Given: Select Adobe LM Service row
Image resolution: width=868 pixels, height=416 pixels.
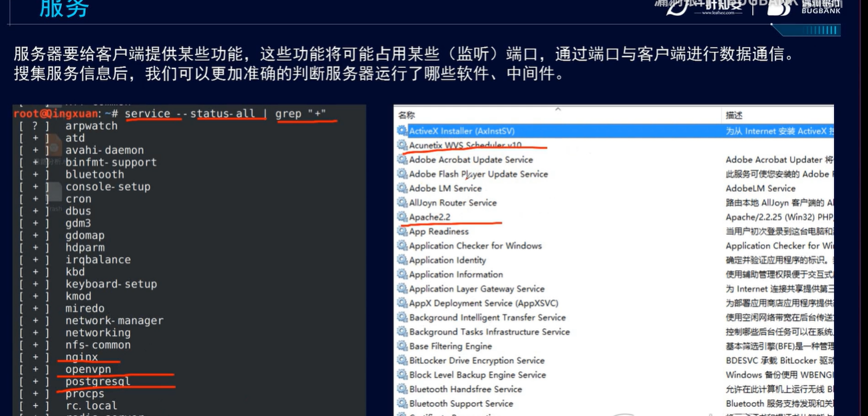Looking at the screenshot, I should (614, 188).
